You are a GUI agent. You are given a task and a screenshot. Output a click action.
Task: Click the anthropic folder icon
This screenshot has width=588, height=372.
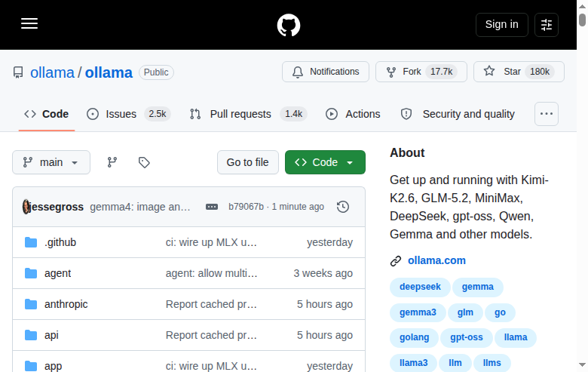(31, 304)
